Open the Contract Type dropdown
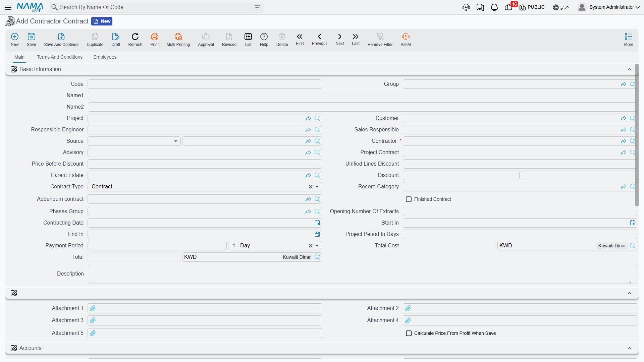The width and height of the screenshot is (644, 362). point(317,187)
